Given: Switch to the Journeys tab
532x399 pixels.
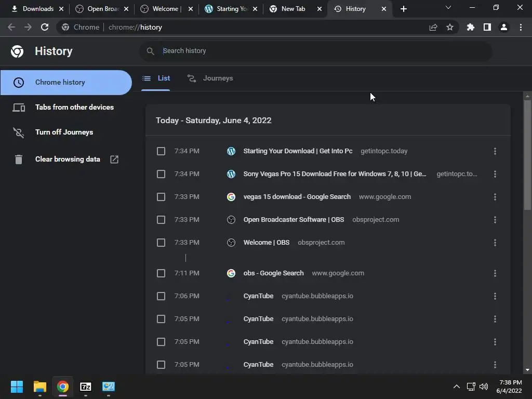Looking at the screenshot, I should [210, 78].
